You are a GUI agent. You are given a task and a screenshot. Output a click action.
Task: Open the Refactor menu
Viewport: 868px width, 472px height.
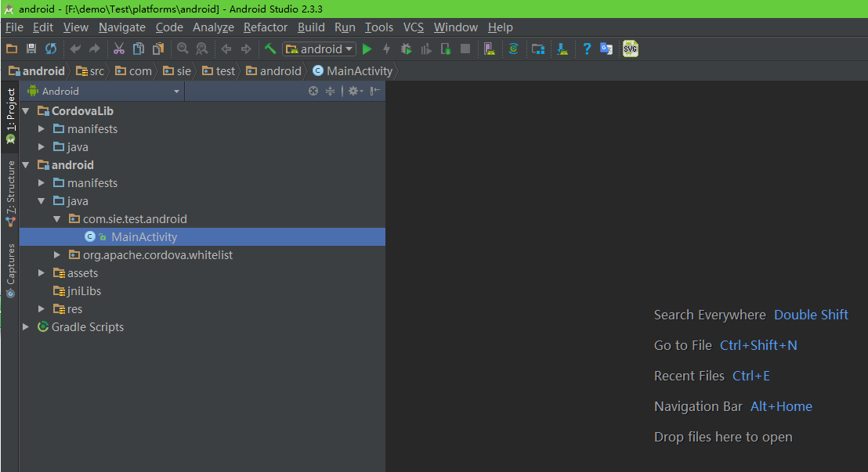point(266,27)
